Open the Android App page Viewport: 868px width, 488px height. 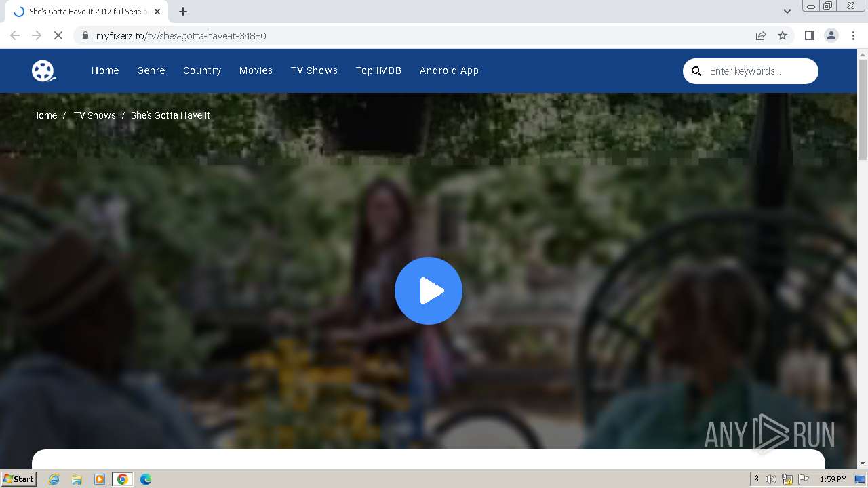pos(449,70)
